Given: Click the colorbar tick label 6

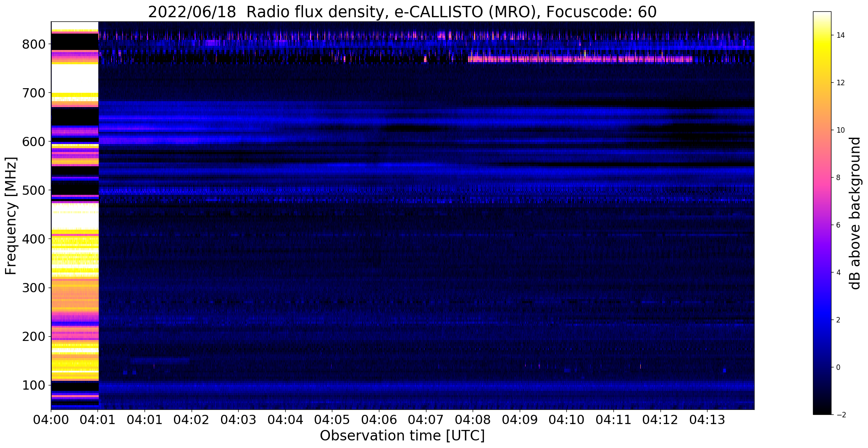Looking at the screenshot, I should pos(838,225).
